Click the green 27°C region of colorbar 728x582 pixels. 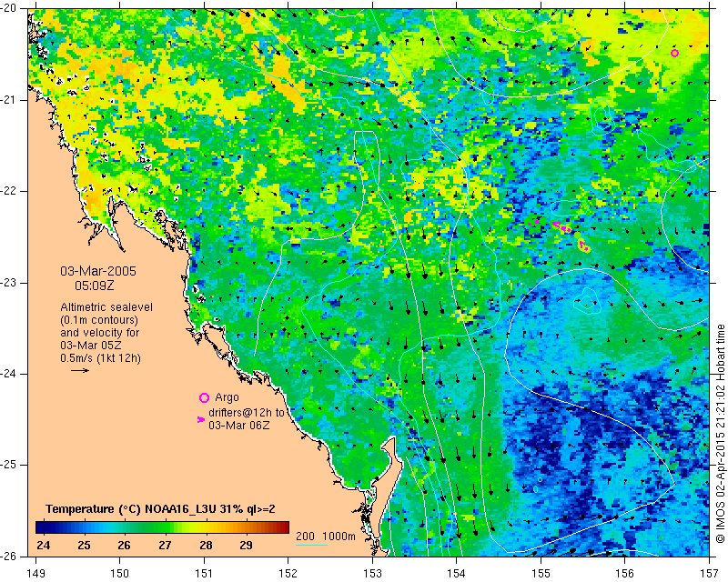coord(165,527)
